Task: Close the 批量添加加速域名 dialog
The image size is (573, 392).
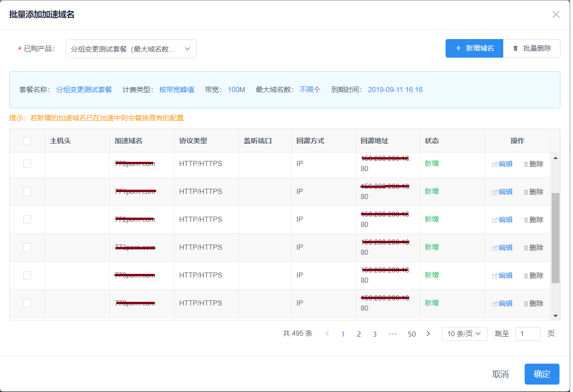Action: click(x=556, y=14)
